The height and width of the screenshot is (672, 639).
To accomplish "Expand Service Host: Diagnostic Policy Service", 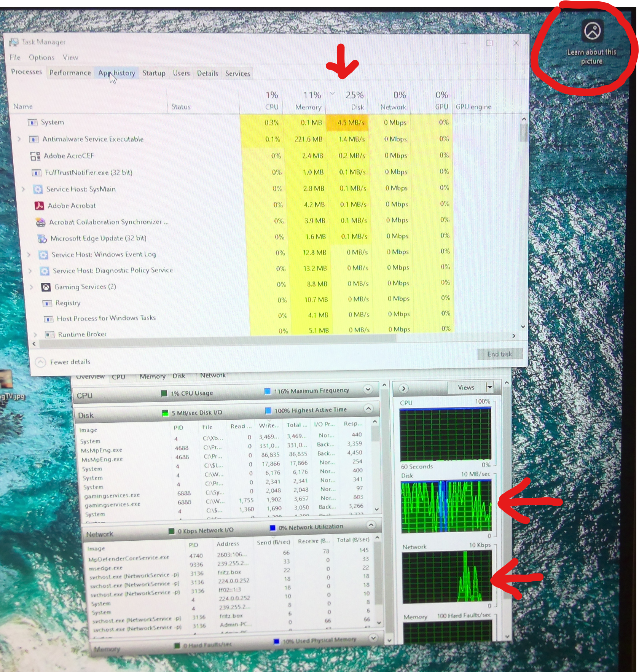I will coord(30,271).
